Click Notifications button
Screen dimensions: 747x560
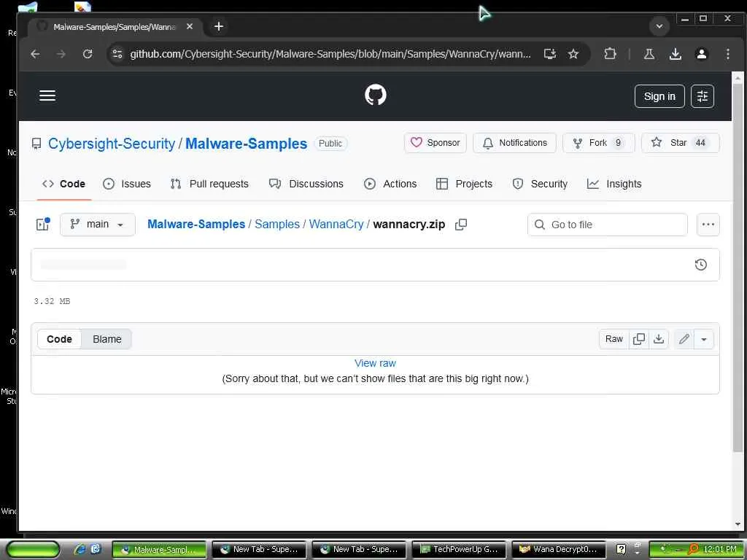514,143
